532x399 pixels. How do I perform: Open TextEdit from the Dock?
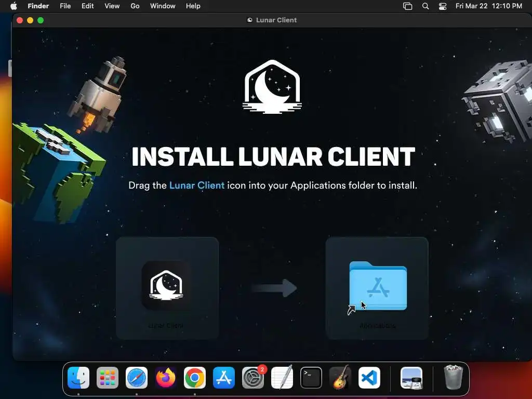(x=282, y=378)
